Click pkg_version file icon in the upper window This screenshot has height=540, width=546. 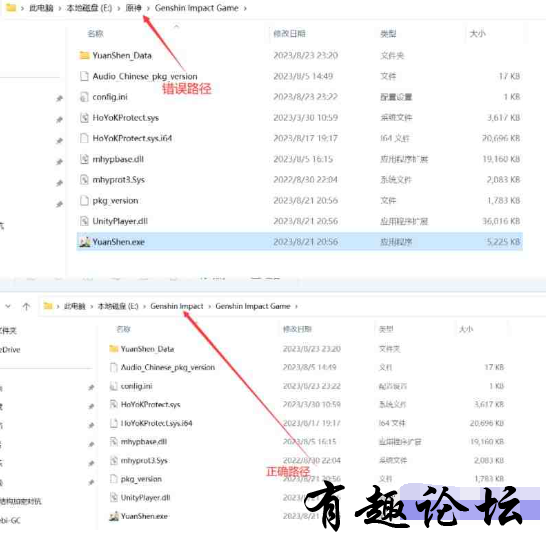pos(84,201)
